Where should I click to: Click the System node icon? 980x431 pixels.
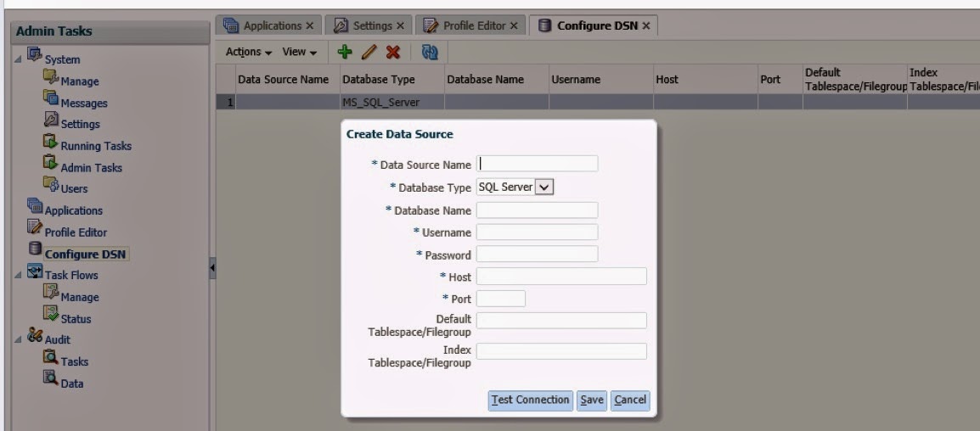click(x=34, y=55)
